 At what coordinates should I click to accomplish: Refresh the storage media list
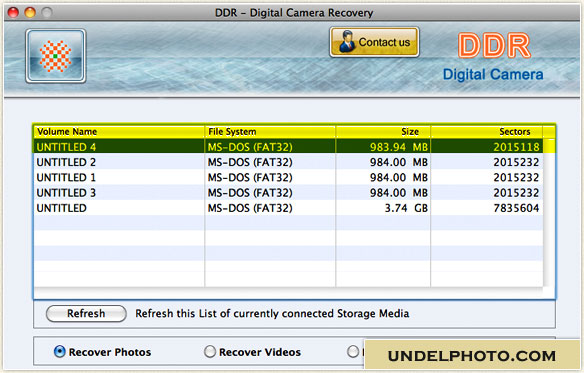coord(86,313)
